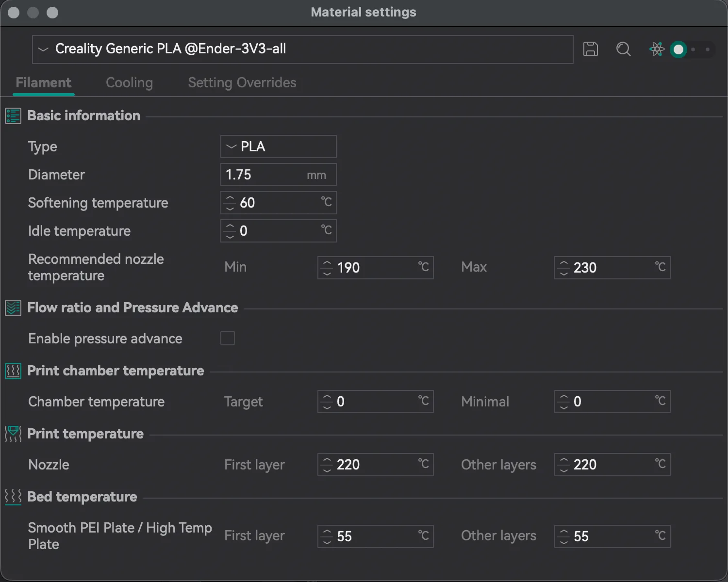Switch to the Cooling tab
The width and height of the screenshot is (728, 582).
(130, 83)
